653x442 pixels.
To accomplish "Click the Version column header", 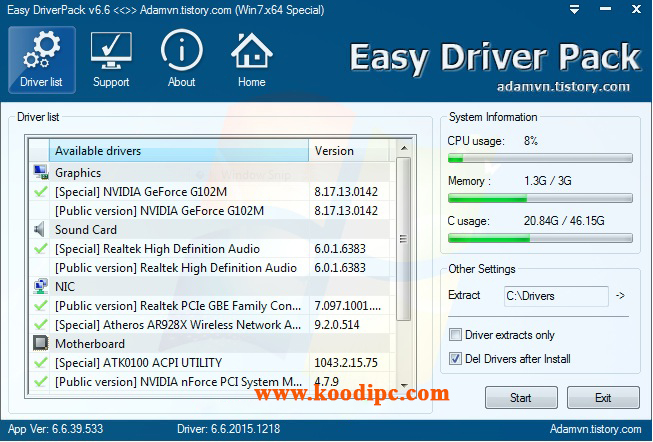I will point(349,151).
